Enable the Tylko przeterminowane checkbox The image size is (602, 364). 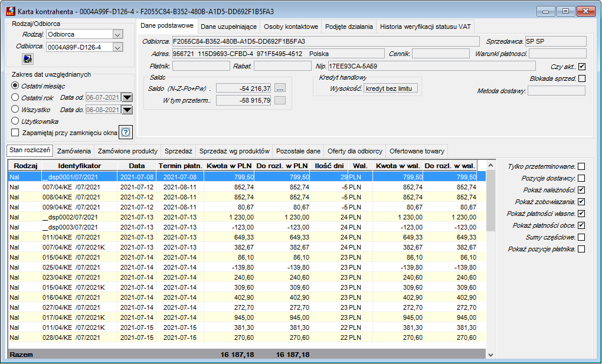(x=582, y=166)
